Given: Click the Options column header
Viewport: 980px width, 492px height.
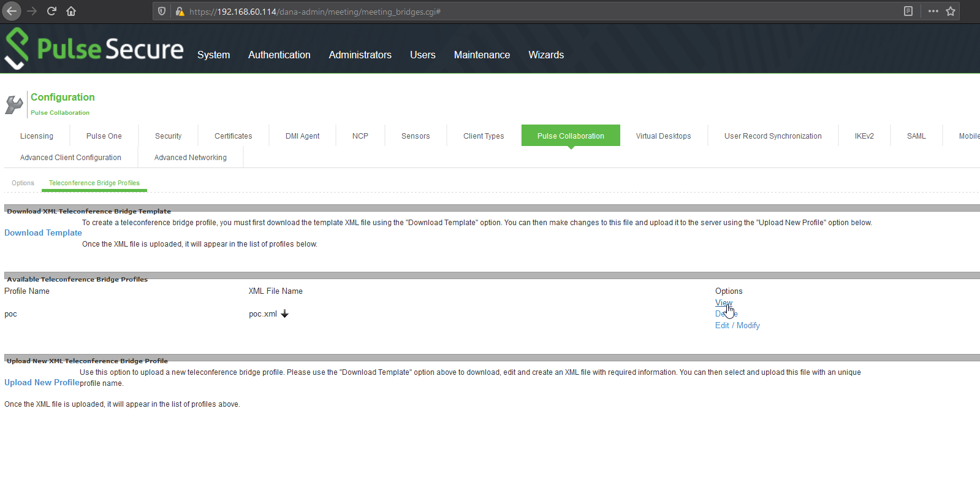Looking at the screenshot, I should (x=729, y=291).
